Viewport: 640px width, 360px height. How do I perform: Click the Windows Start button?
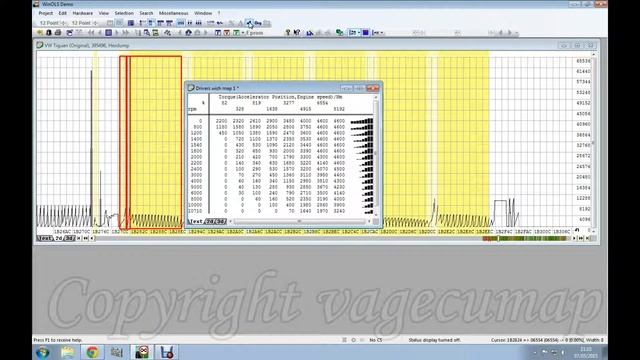(x=43, y=352)
